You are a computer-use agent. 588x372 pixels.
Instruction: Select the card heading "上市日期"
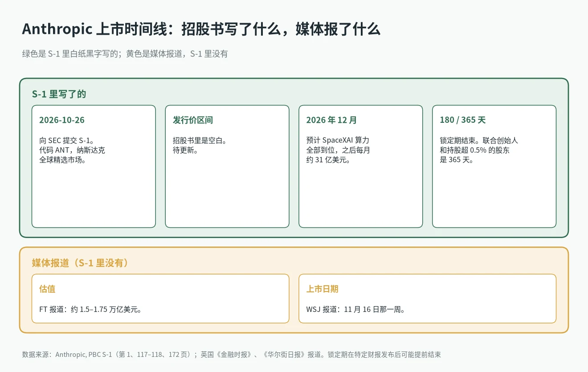coord(322,289)
